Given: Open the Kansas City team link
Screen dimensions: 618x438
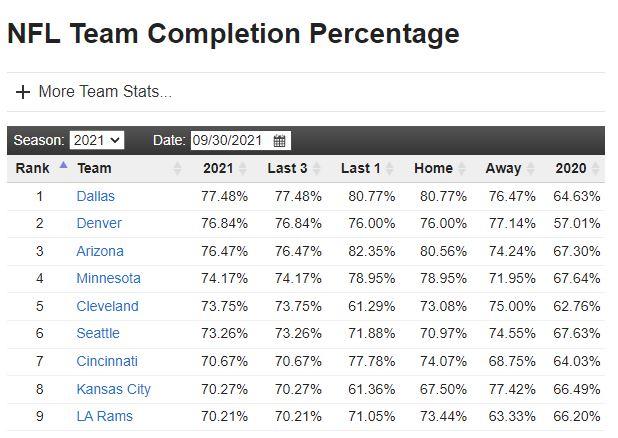Looking at the screenshot, I should point(113,389).
